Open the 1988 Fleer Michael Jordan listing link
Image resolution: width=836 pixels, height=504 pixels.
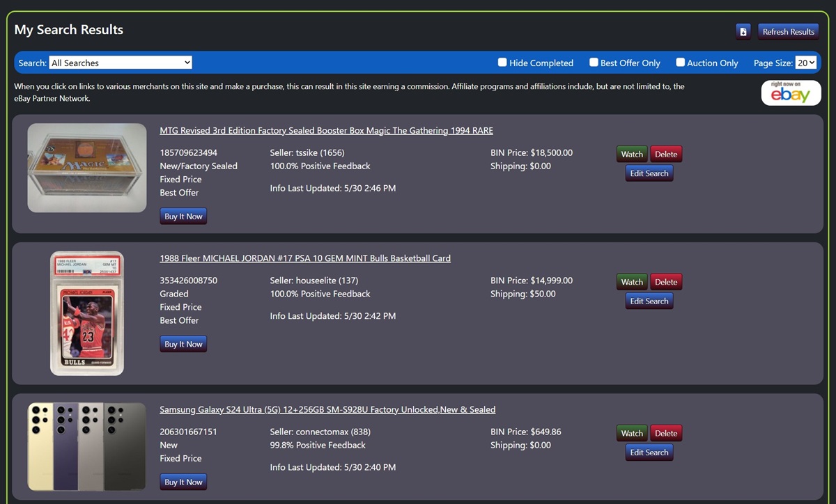point(305,258)
